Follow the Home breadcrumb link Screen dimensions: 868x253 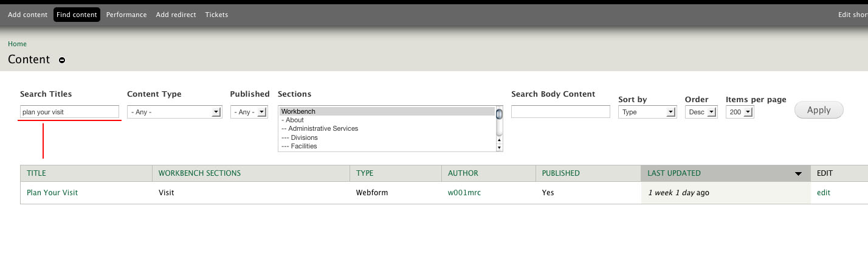point(17,44)
